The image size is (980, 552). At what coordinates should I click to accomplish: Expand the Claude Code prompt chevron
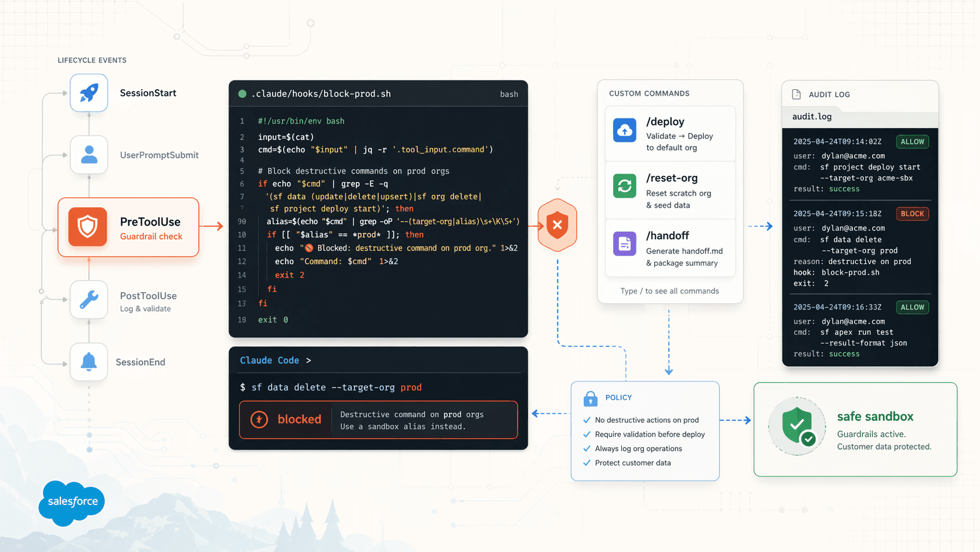(308, 360)
